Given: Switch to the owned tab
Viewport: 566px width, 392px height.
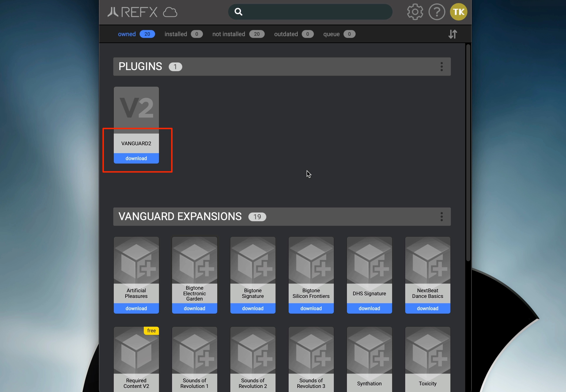Looking at the screenshot, I should tap(136, 34).
